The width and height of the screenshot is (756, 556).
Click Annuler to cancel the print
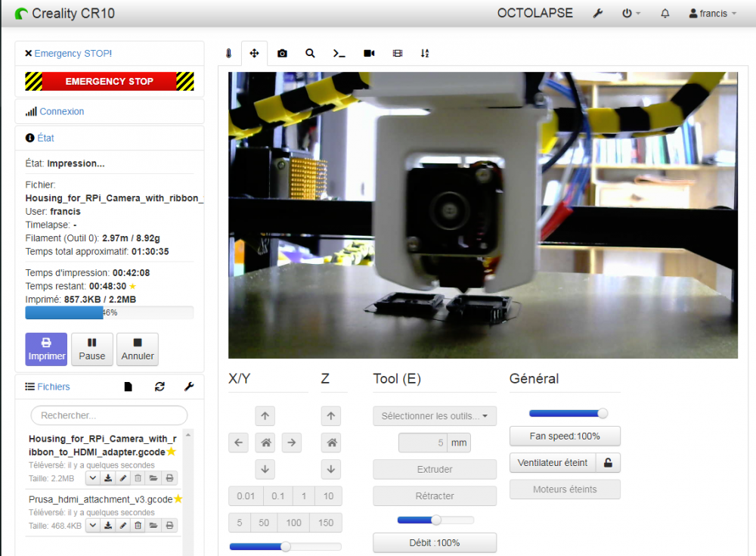tap(138, 349)
